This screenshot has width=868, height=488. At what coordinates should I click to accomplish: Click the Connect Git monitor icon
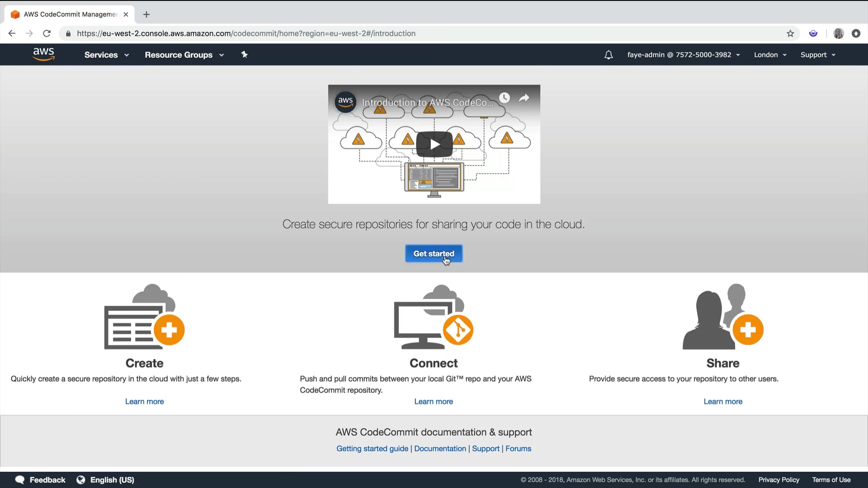(434, 317)
